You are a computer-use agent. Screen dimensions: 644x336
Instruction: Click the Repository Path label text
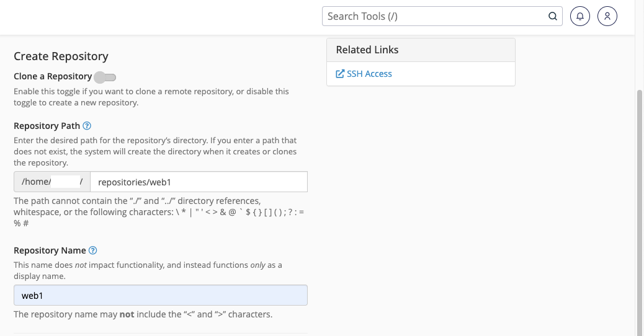click(47, 126)
